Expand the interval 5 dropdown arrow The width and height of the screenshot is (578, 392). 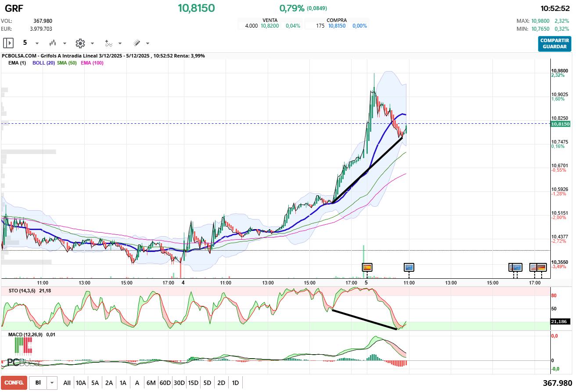point(37,43)
